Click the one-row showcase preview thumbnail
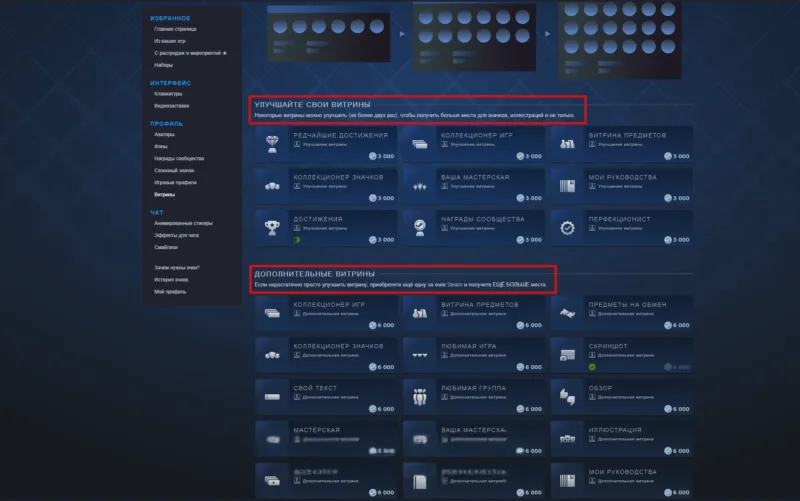The height and width of the screenshot is (501, 800). [x=329, y=35]
